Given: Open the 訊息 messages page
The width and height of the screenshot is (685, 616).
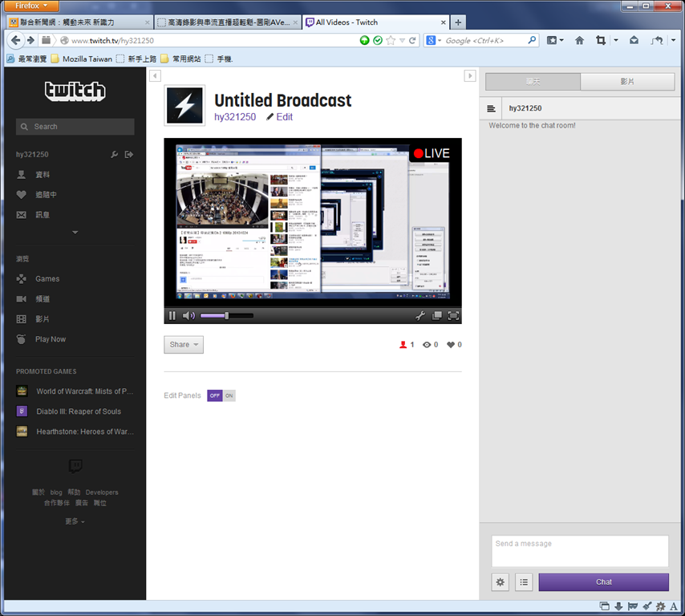Looking at the screenshot, I should click(43, 215).
